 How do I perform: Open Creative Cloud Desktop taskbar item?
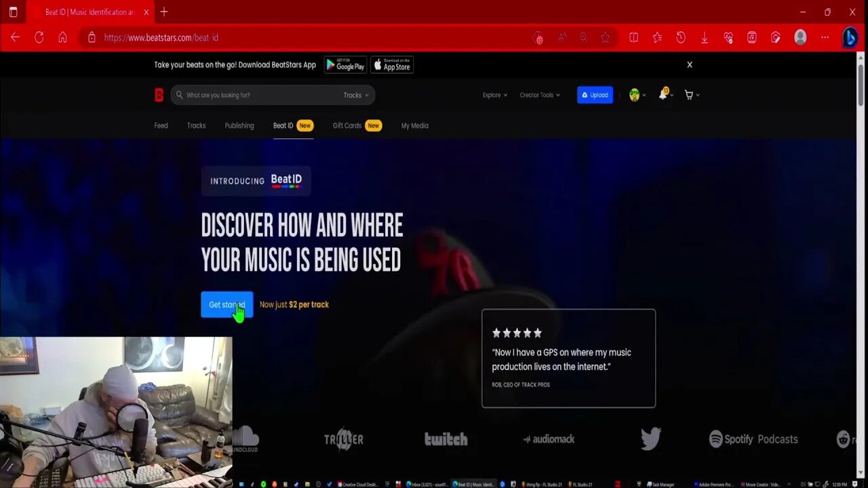359,484
